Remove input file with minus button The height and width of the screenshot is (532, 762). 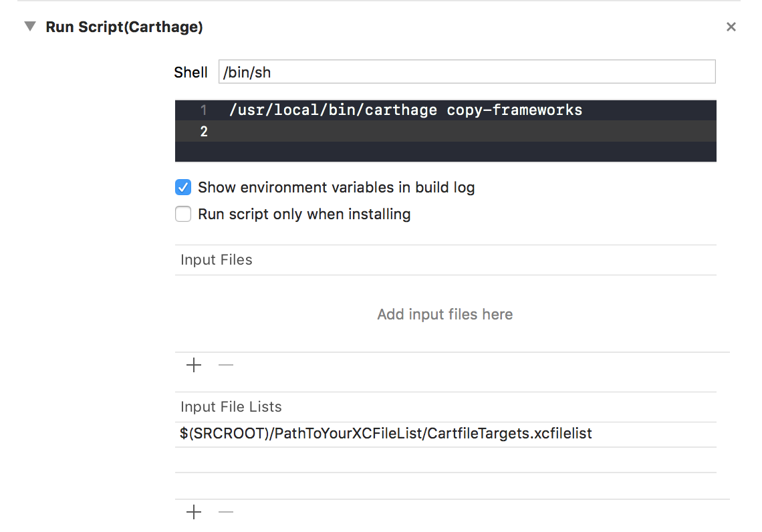[226, 365]
